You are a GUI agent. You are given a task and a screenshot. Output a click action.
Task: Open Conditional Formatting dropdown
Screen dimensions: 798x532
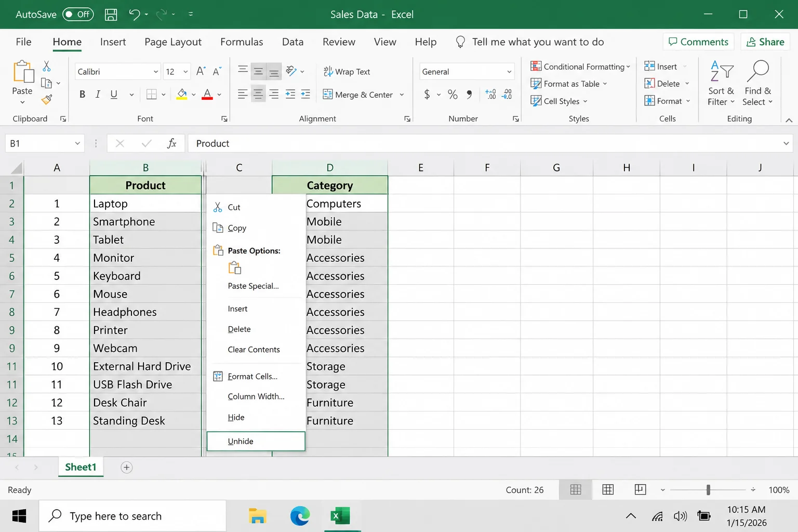[x=580, y=66]
